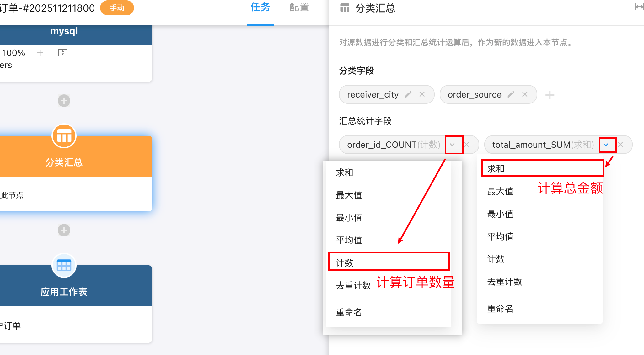
Task: Choose 重命名 in the total_amount menu
Action: [500, 309]
